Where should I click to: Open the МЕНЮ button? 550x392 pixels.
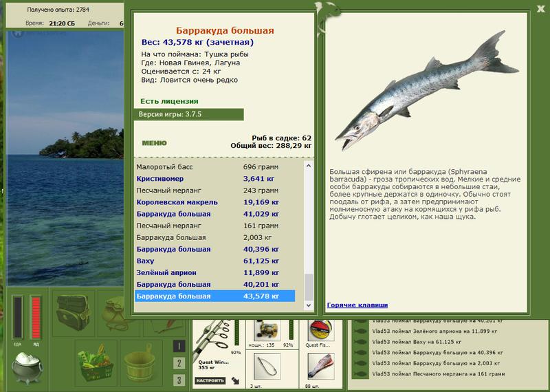pyautogui.click(x=154, y=143)
